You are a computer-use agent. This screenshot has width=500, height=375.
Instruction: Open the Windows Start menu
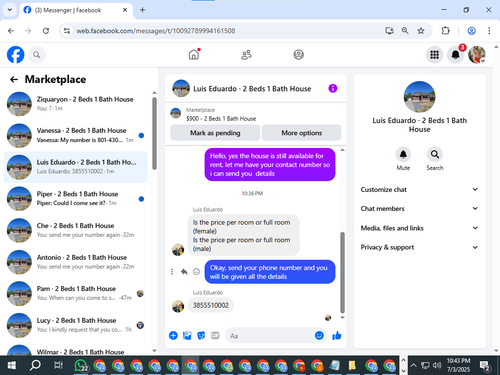coord(12,365)
